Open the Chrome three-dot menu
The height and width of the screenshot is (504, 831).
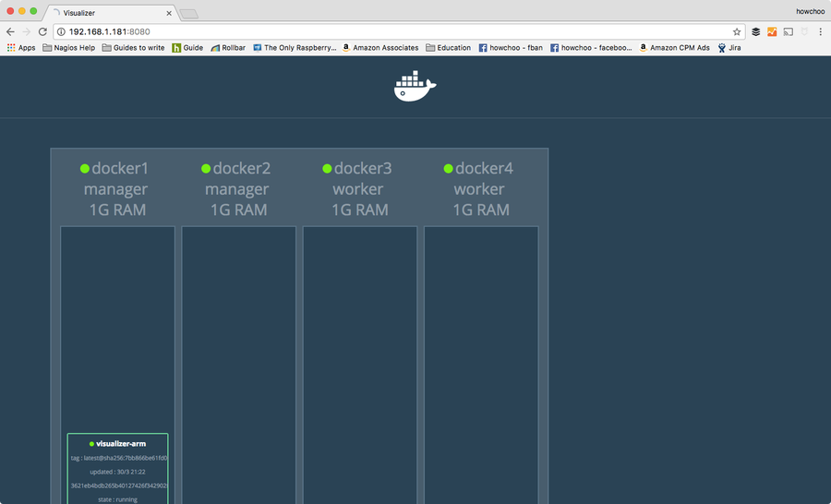point(820,31)
